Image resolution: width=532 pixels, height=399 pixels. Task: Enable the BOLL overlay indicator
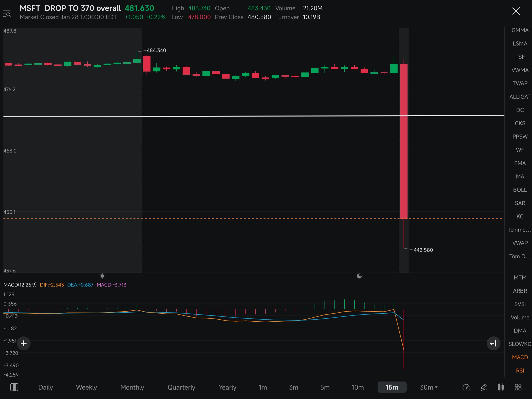click(520, 190)
